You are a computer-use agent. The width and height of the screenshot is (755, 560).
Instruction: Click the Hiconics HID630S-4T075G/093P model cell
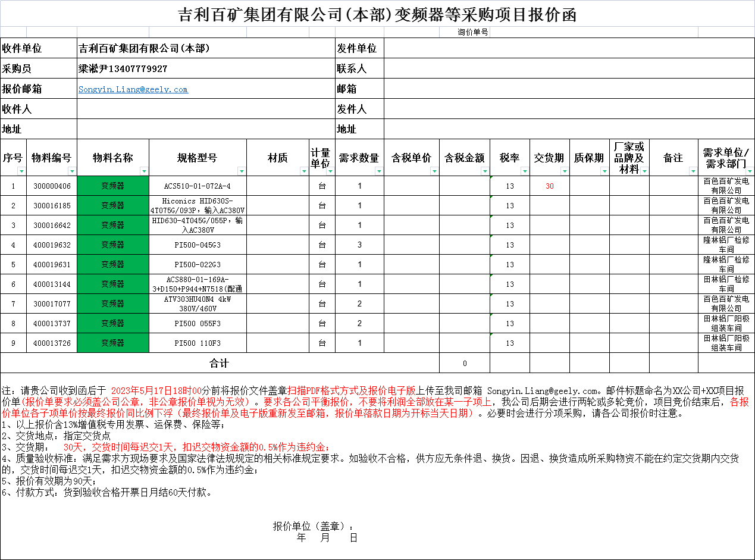pyautogui.click(x=198, y=205)
